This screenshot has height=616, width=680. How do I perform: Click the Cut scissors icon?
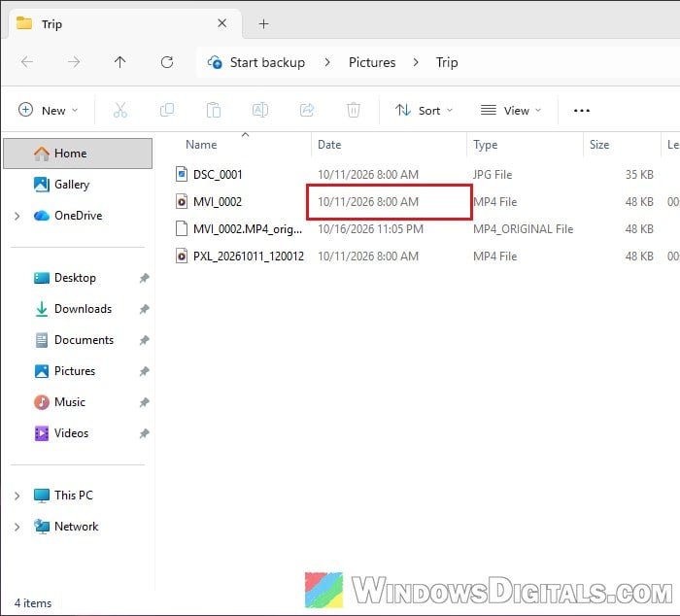[120, 110]
